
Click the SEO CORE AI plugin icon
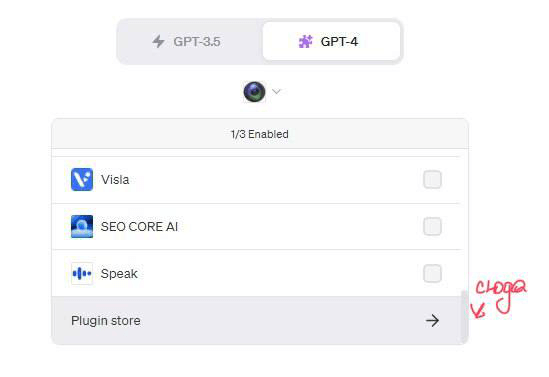82,226
